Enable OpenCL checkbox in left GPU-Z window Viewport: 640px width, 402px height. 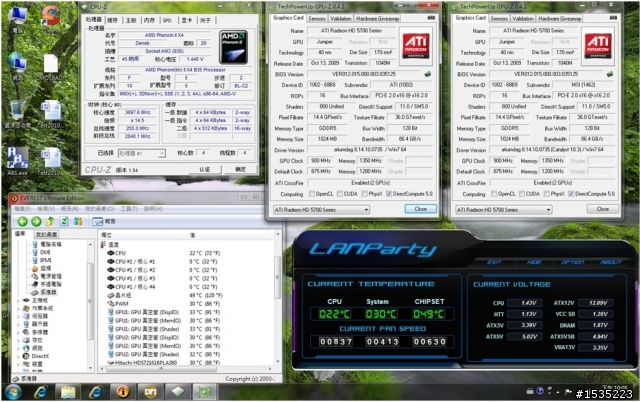(312, 194)
